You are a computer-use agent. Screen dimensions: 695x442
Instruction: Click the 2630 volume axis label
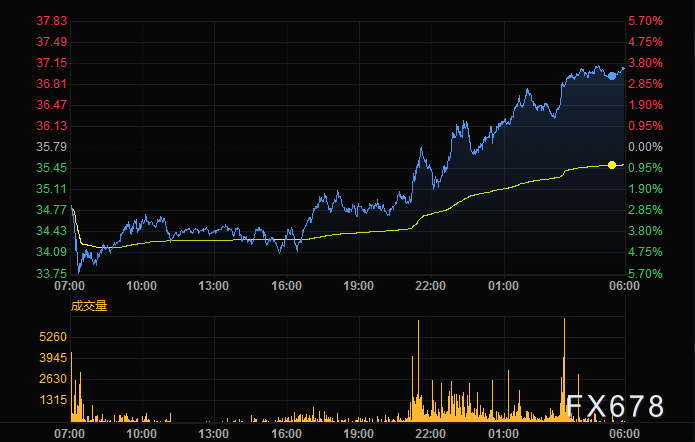coord(53,379)
